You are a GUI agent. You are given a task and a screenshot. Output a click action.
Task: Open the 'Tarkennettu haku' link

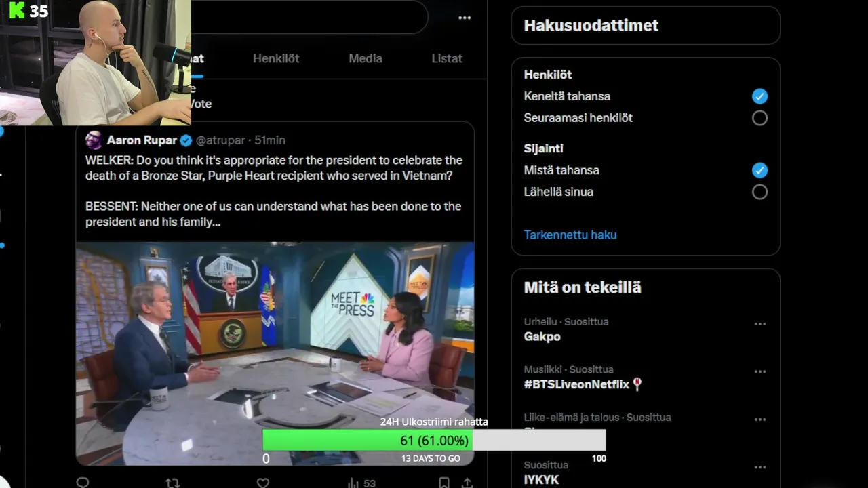pos(570,235)
